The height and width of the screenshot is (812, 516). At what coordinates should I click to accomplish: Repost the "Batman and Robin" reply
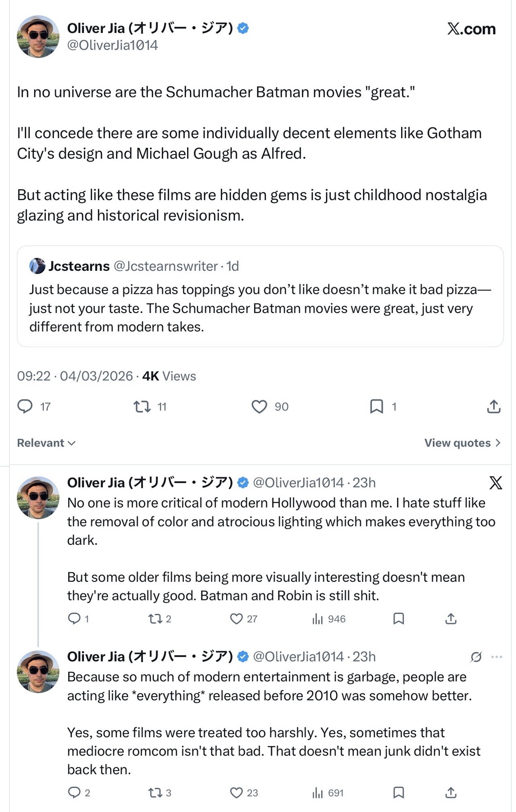point(155,619)
